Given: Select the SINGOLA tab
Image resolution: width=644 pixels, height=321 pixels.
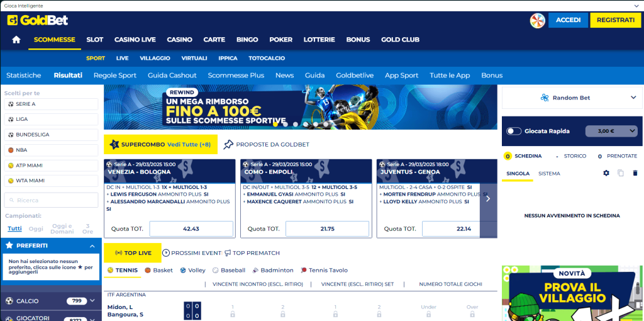Looking at the screenshot, I should pos(518,174).
